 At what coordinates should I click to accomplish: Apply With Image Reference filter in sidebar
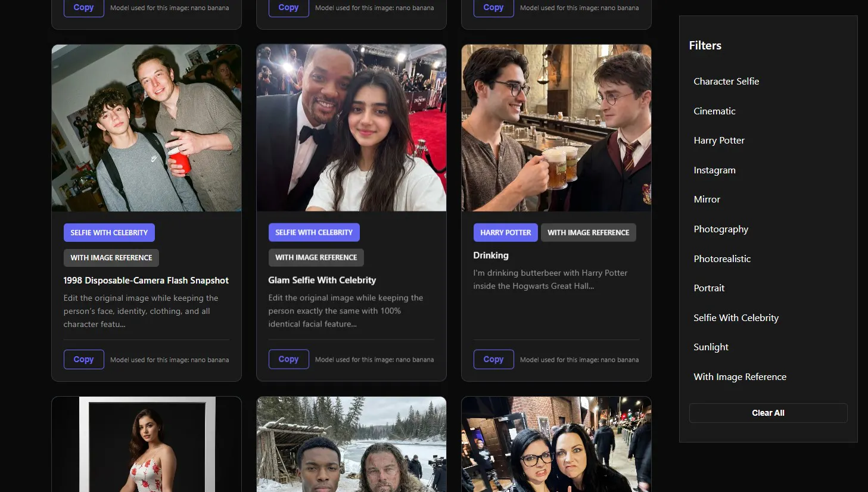click(x=740, y=377)
